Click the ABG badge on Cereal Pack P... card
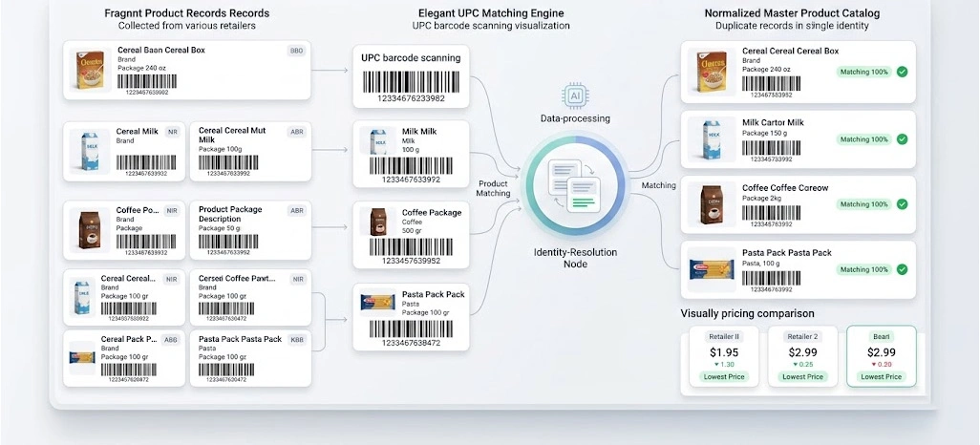The height and width of the screenshot is (445, 980). pos(170,340)
